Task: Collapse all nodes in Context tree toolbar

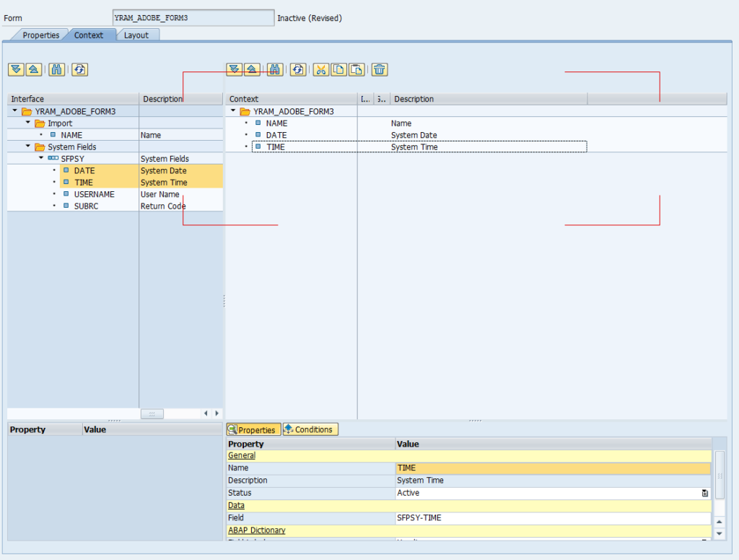Action: [252, 70]
